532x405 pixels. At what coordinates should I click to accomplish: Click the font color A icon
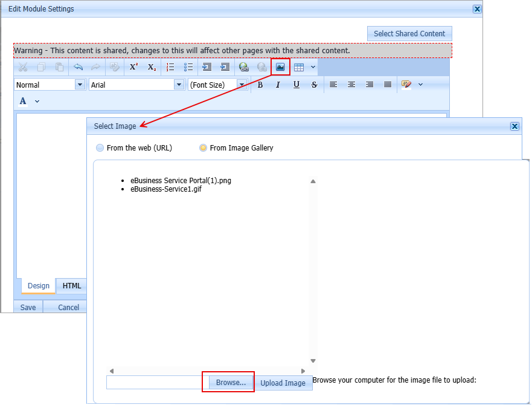(23, 102)
